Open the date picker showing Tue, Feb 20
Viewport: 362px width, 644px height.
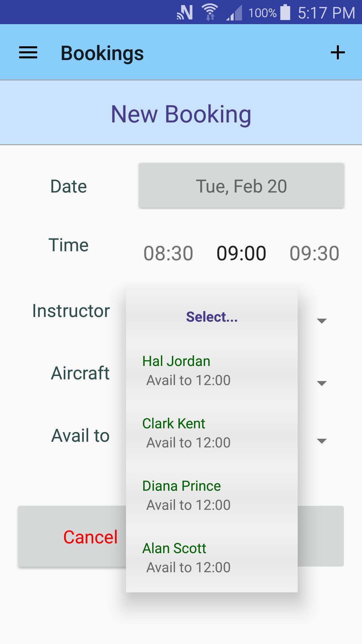(x=241, y=186)
